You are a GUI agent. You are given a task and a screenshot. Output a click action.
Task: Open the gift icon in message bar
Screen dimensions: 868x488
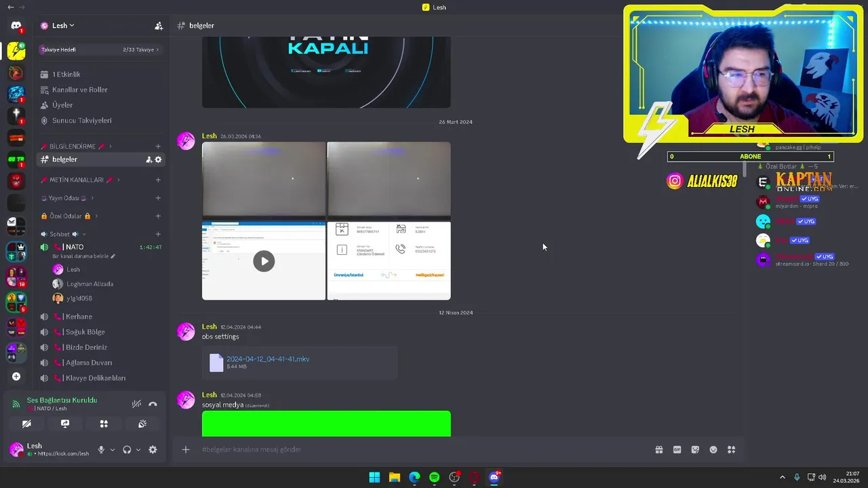(x=659, y=449)
